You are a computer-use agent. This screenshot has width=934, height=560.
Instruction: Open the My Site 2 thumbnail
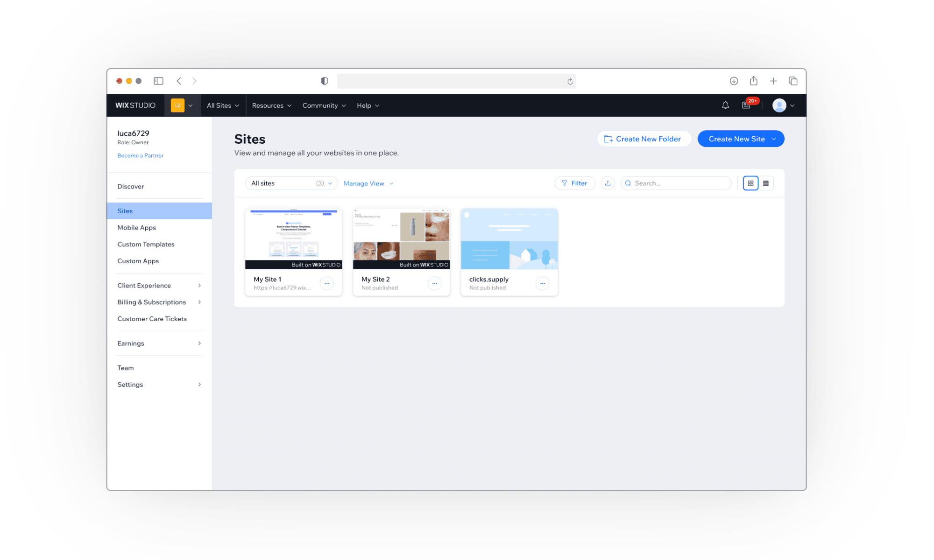pyautogui.click(x=401, y=239)
